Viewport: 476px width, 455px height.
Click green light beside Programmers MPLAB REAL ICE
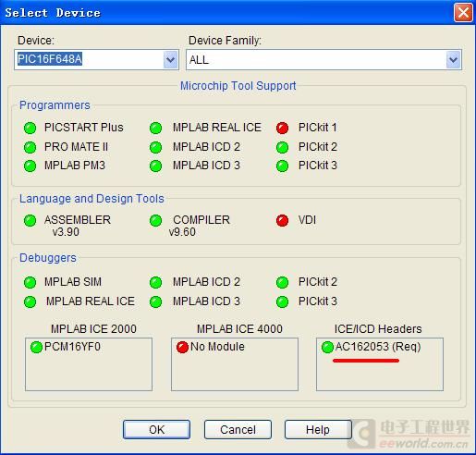[155, 128]
